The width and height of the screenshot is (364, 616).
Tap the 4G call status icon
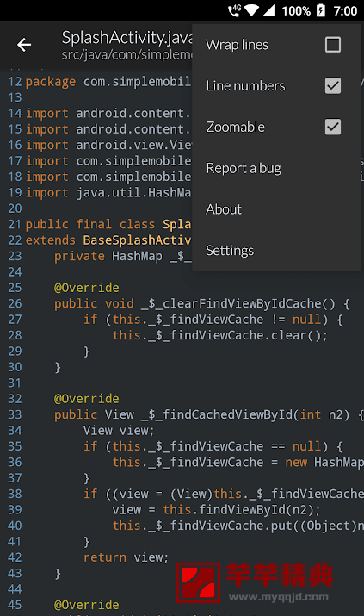[235, 10]
